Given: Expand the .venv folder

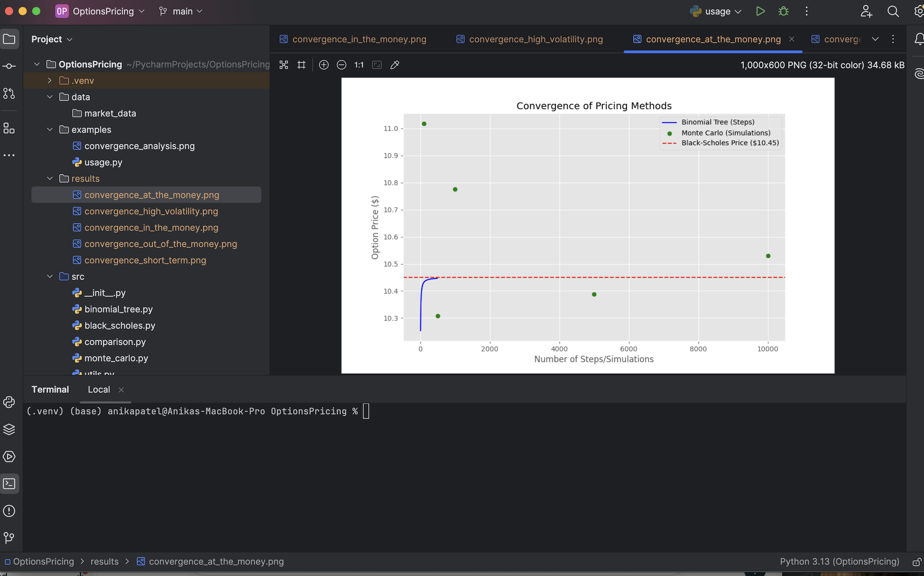Looking at the screenshot, I should [50, 81].
